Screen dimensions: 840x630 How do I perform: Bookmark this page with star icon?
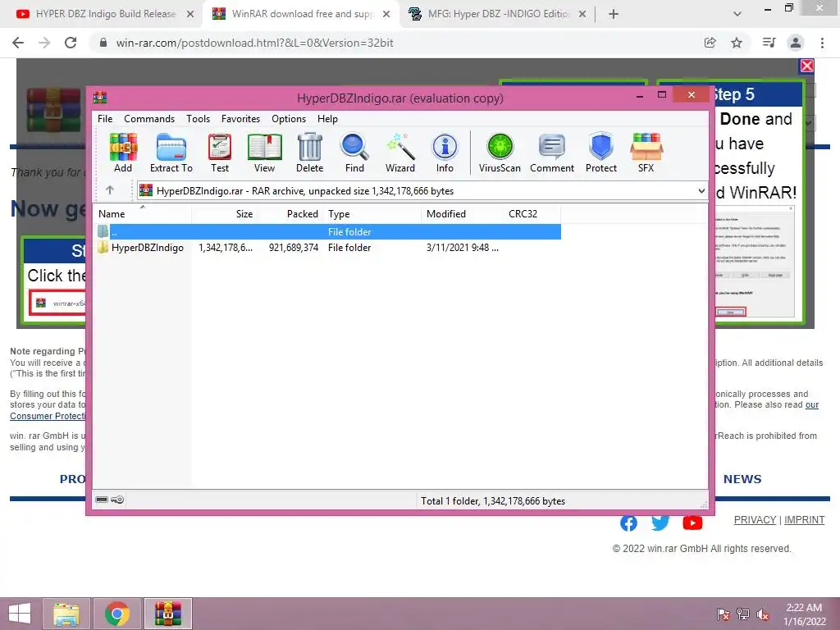coord(737,43)
